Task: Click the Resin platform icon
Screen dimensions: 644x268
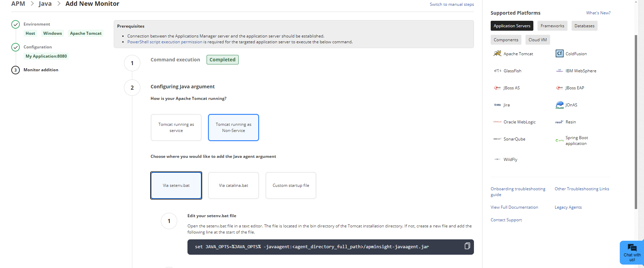Action: [x=559, y=122]
